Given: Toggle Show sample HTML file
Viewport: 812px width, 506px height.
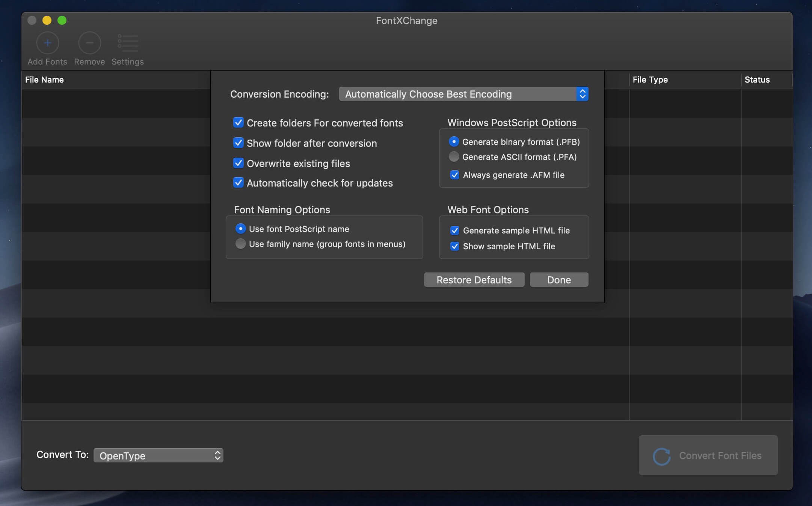Looking at the screenshot, I should click(x=454, y=246).
